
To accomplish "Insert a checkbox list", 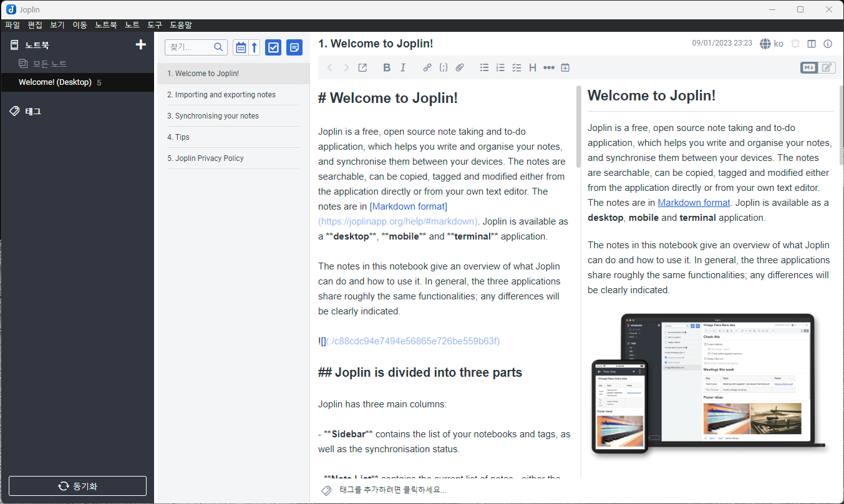I will (x=517, y=67).
